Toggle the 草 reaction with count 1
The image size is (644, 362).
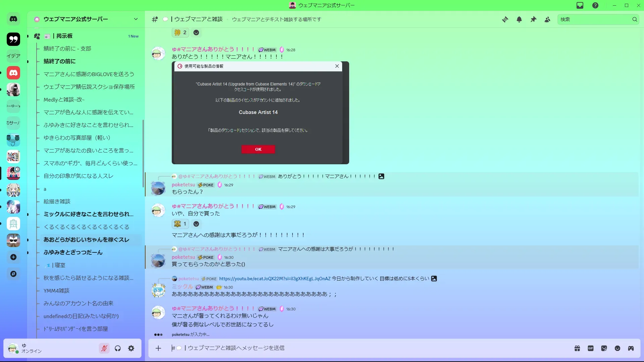pyautogui.click(x=180, y=224)
